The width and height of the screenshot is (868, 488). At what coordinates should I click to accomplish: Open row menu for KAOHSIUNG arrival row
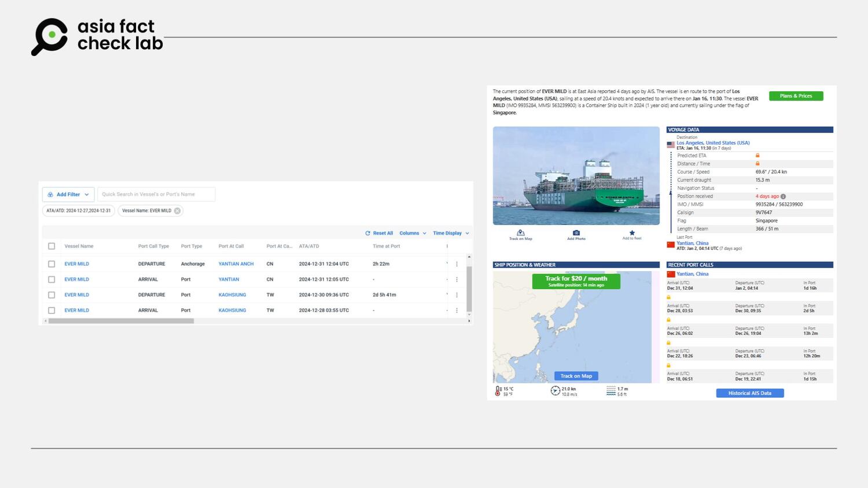tap(457, 310)
